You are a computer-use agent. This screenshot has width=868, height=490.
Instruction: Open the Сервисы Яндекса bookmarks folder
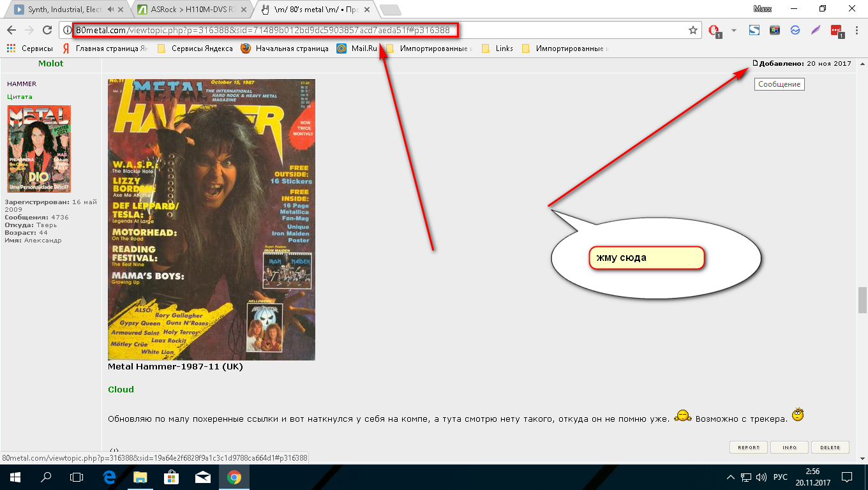coord(195,48)
